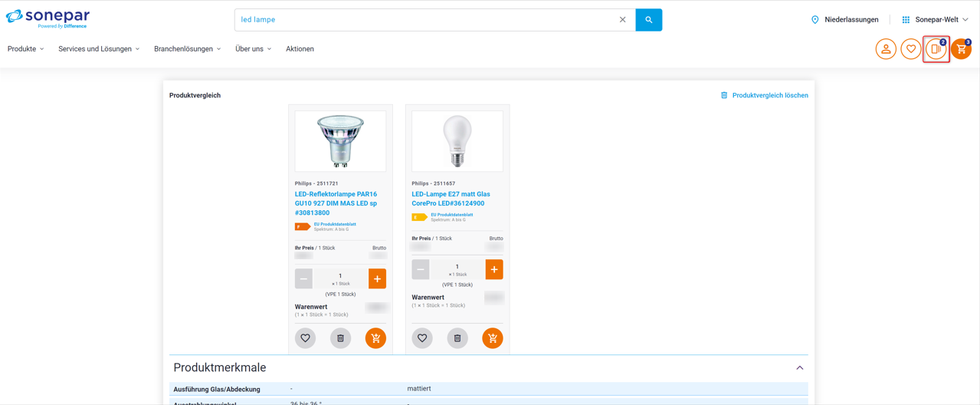Increase quantity of LED-Reflektorlampe PAR16
Image resolution: width=980 pixels, height=405 pixels.
click(x=377, y=278)
